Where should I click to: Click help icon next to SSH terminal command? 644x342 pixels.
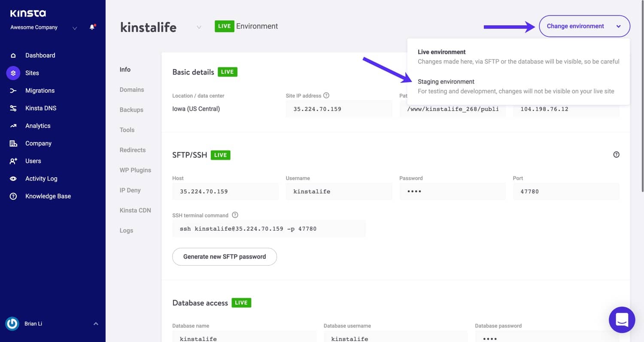tap(235, 215)
